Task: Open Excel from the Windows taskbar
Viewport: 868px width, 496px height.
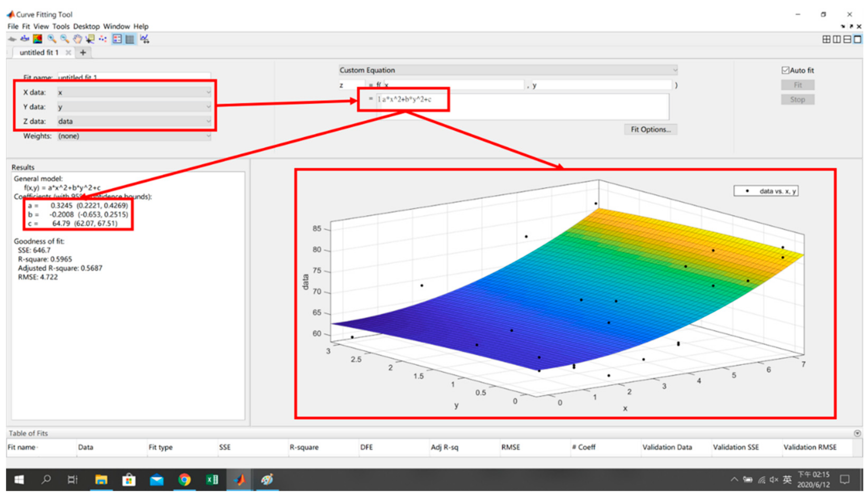Action: tap(212, 480)
